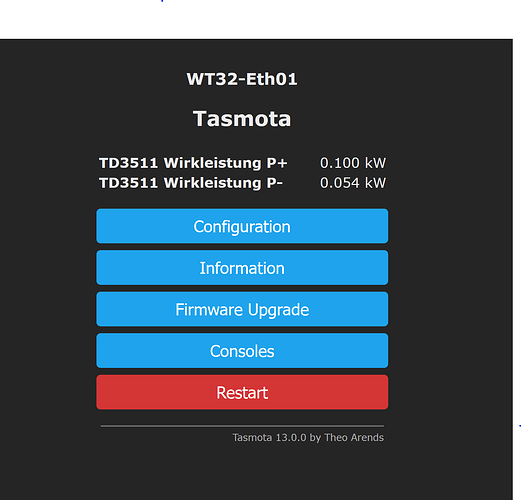Open the Consoles menu

242,351
